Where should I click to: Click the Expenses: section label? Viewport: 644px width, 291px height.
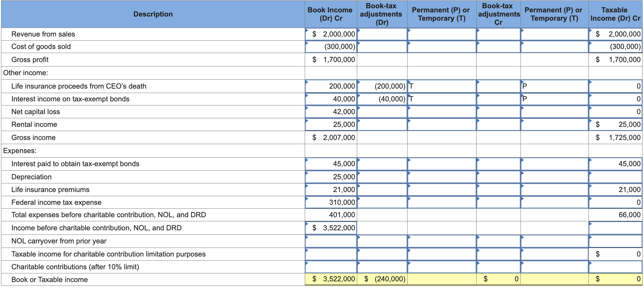pos(20,151)
